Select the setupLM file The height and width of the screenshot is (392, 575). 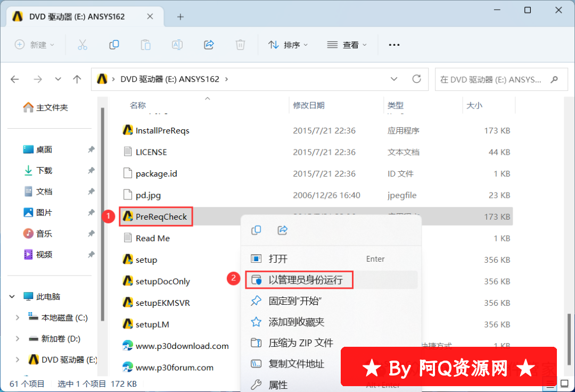(145, 324)
